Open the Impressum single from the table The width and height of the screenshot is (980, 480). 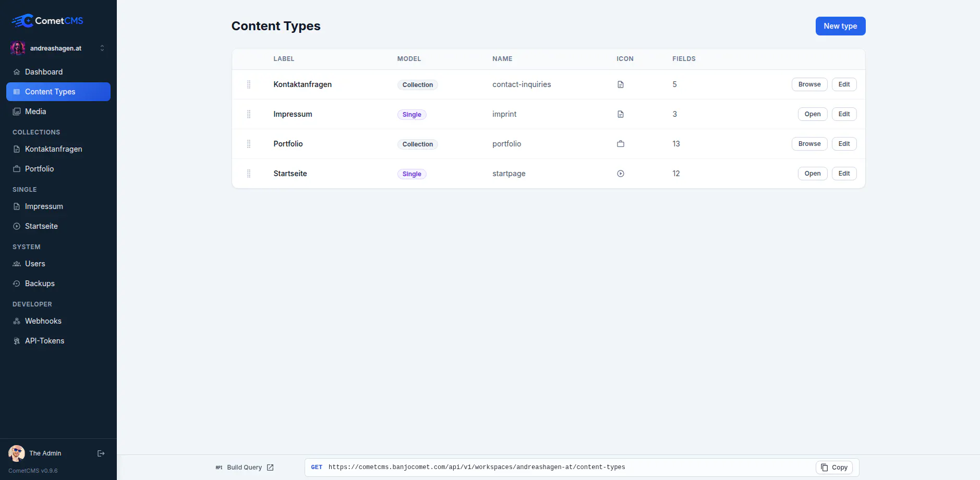(813, 114)
